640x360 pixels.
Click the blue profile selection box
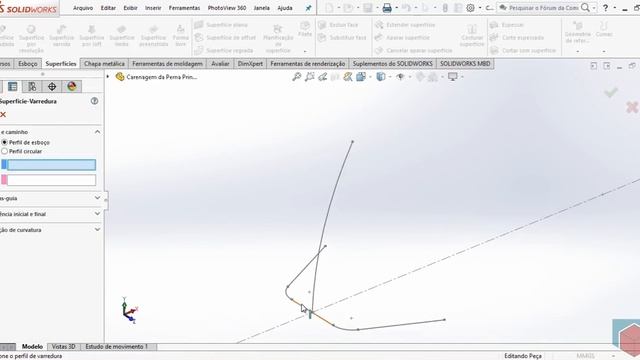[51, 164]
